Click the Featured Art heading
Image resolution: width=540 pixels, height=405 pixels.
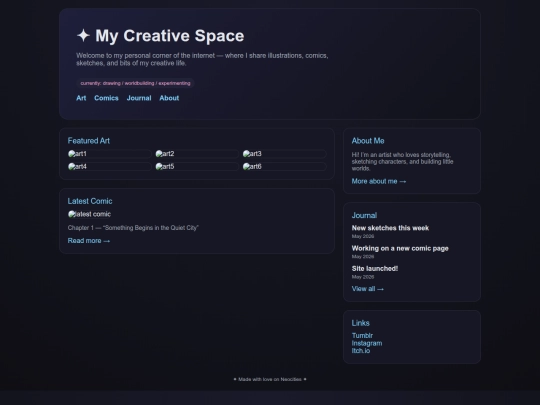point(89,141)
